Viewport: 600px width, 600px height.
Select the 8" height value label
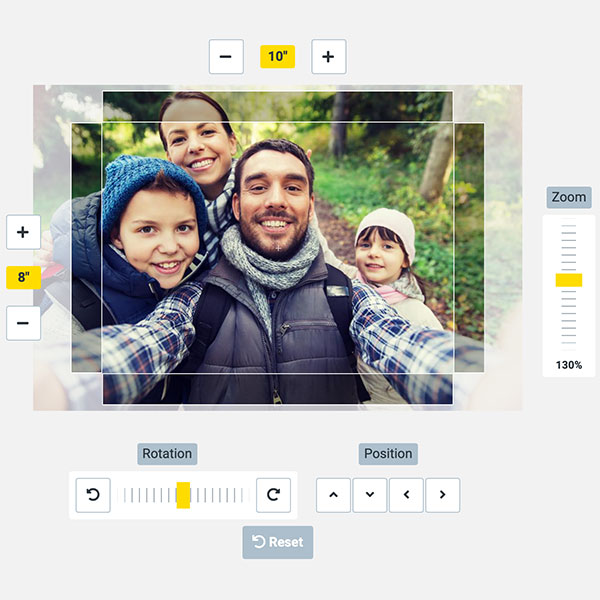tap(23, 278)
